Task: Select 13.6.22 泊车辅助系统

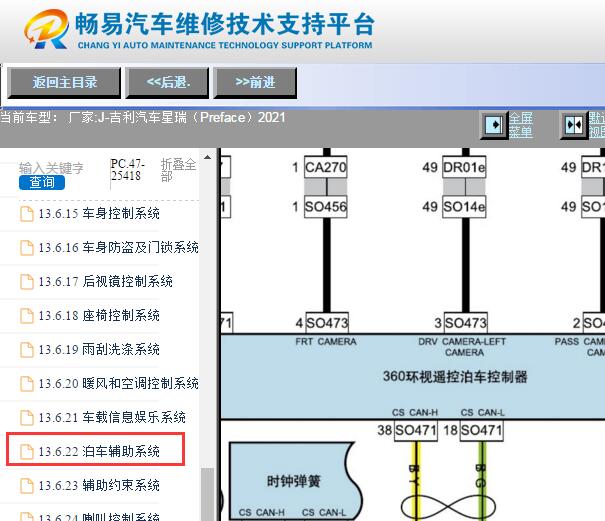Action: coord(99,451)
